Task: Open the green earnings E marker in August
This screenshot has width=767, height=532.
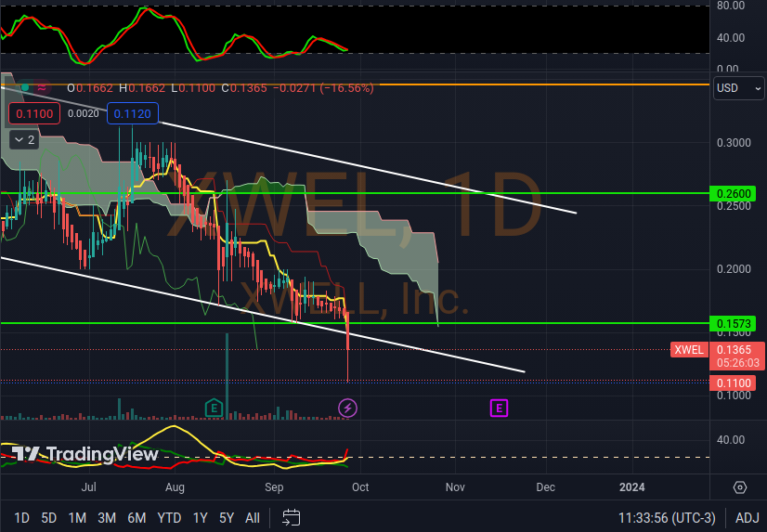Action: click(214, 408)
